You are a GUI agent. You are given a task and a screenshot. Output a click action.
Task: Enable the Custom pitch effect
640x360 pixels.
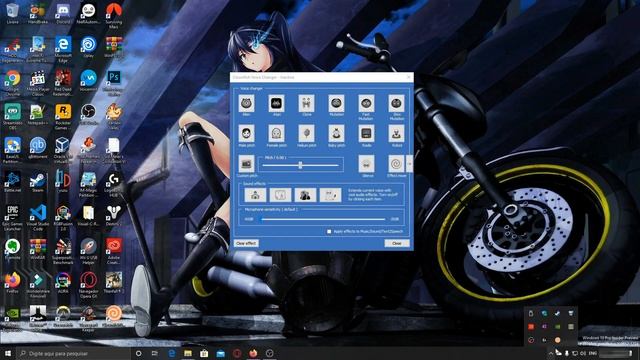pos(246,164)
